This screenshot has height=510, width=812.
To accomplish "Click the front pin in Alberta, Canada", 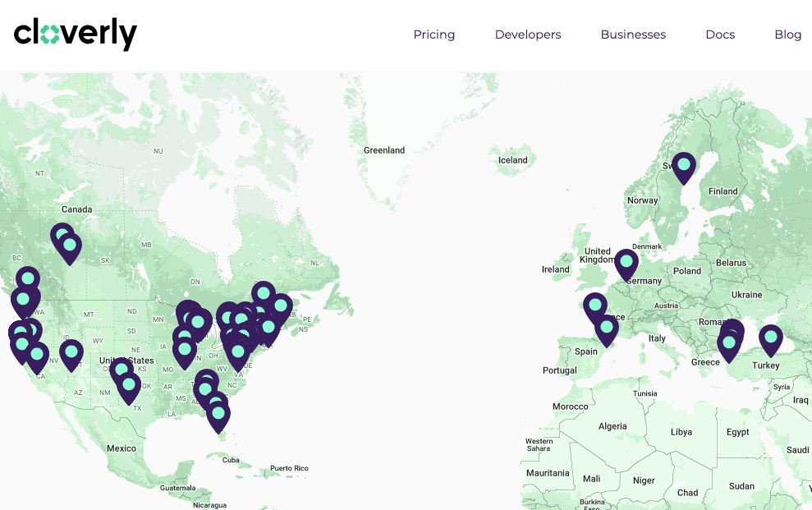I will (70, 247).
